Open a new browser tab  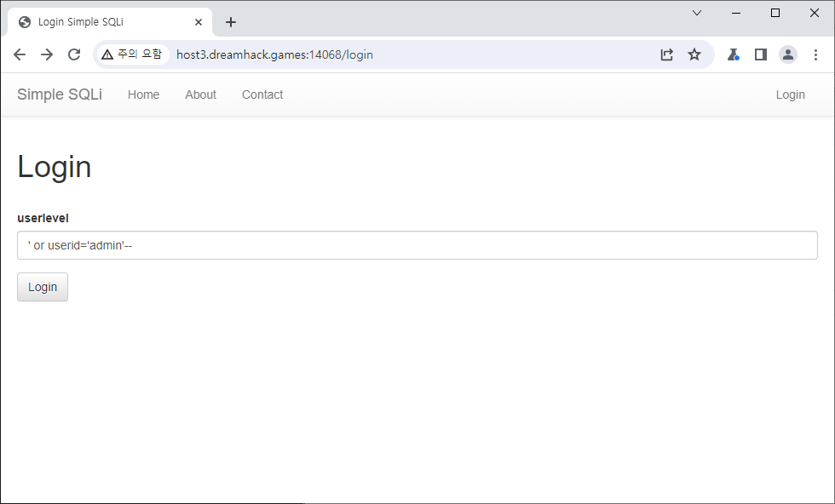(x=231, y=22)
